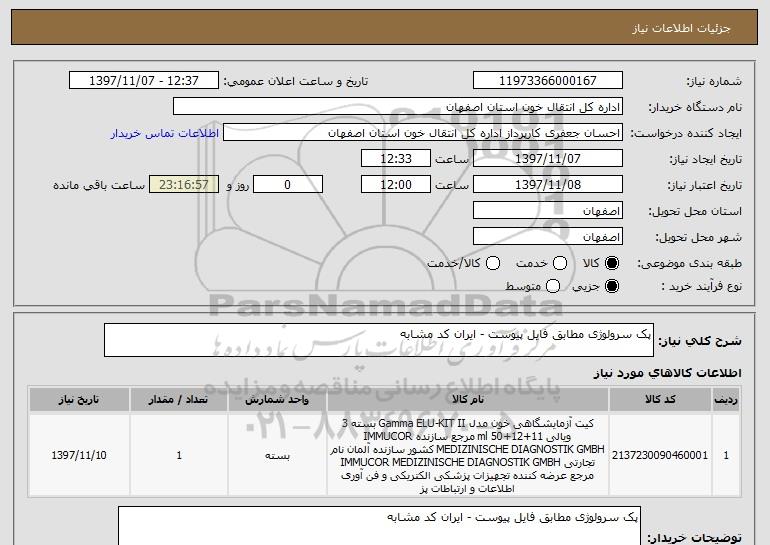Viewport: 770px width, 545px height.
Task: Click the تعداد / مقدار column header
Action: coord(179,400)
